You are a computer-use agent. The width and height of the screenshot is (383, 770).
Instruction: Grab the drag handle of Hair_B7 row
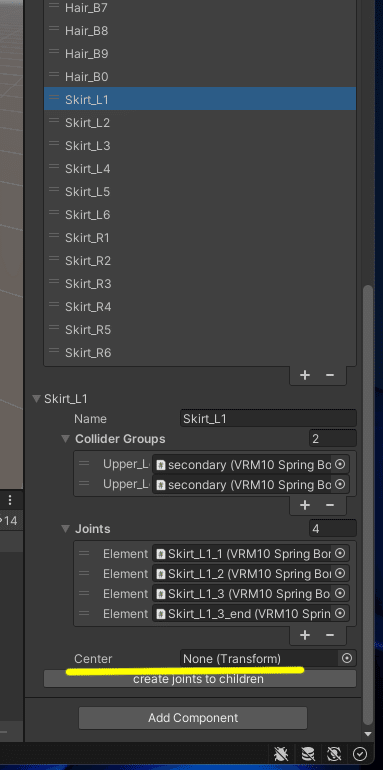pyautogui.click(x=54, y=7)
